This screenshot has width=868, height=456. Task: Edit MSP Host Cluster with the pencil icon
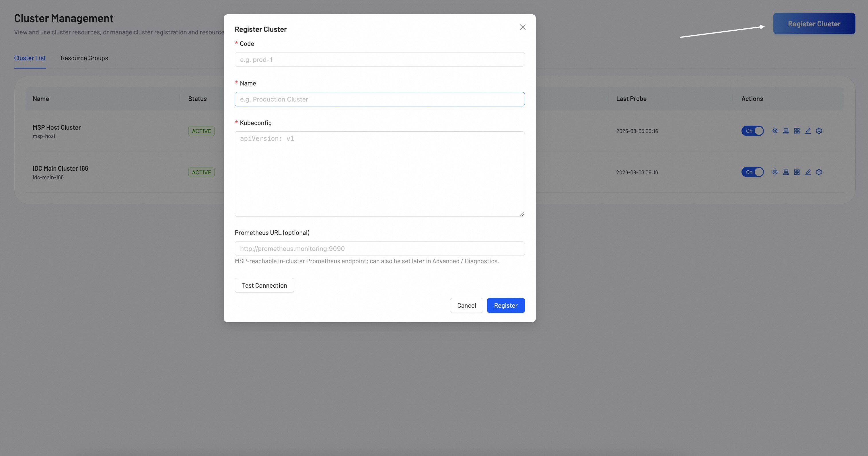(x=808, y=131)
